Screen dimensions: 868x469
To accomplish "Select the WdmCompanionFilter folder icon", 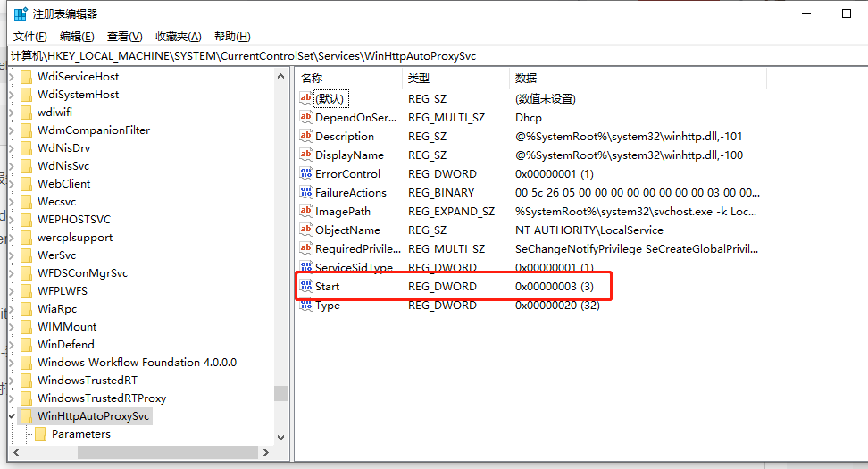I will click(27, 130).
